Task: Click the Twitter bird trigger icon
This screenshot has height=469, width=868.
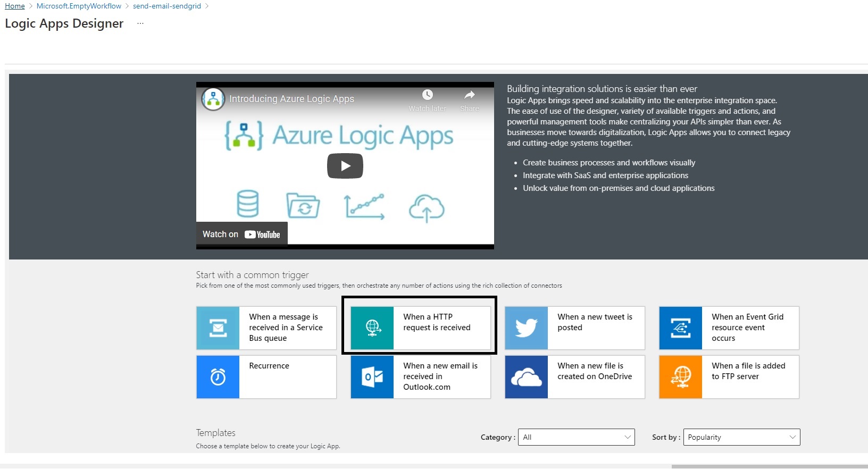Action: (x=527, y=328)
